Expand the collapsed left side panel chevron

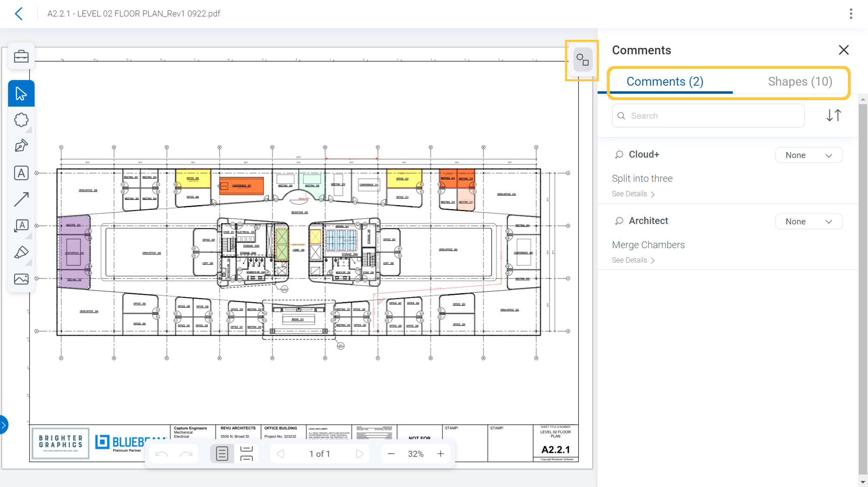coord(3,424)
